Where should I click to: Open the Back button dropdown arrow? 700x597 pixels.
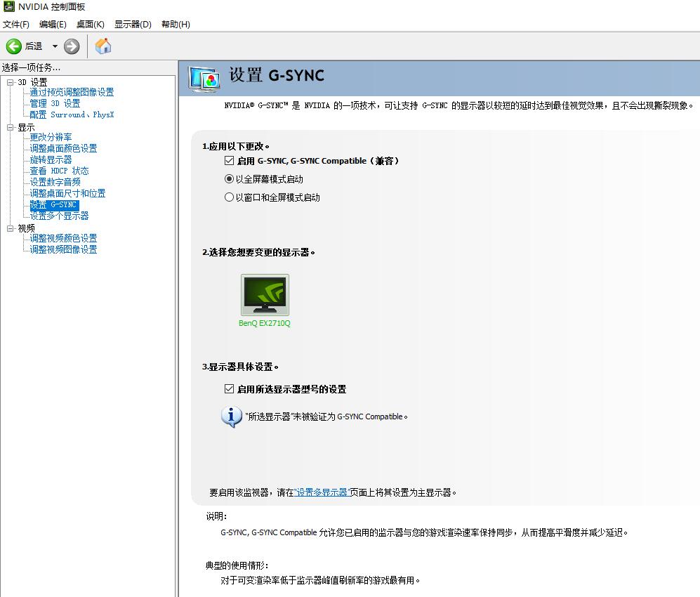tap(55, 46)
